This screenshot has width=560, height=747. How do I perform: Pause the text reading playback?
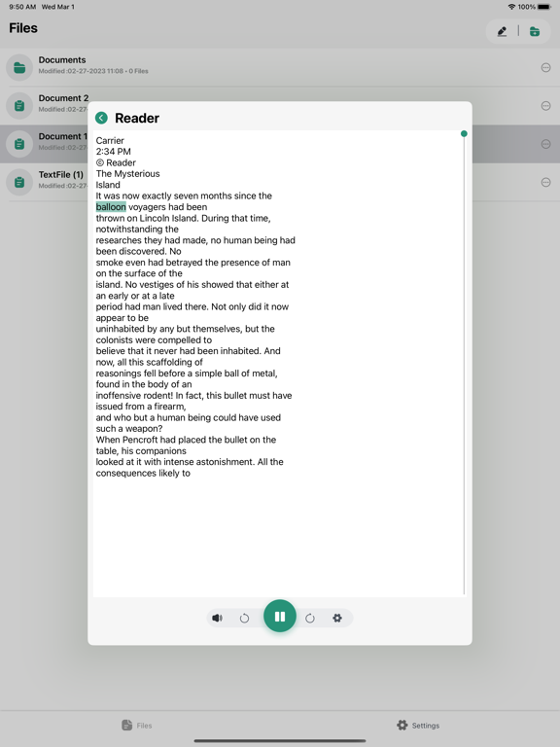click(280, 617)
